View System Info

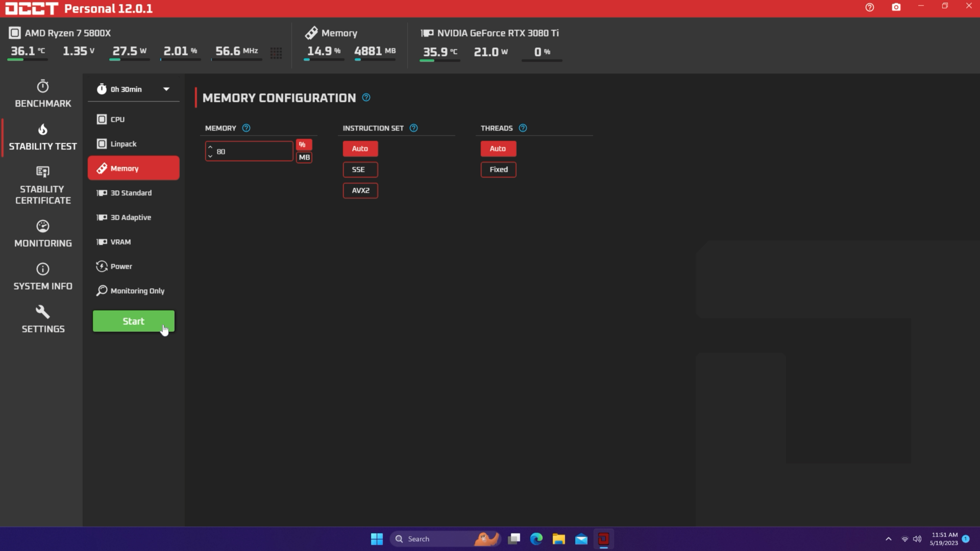(x=42, y=275)
